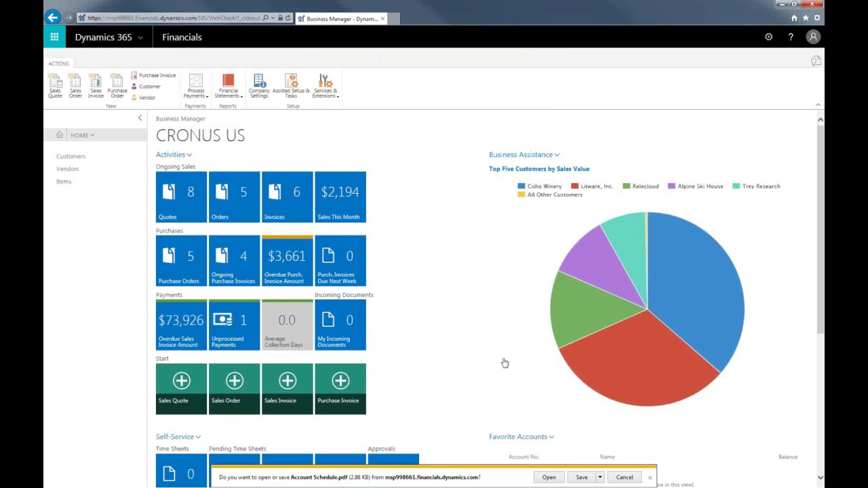Image resolution: width=868 pixels, height=488 pixels.
Task: Open Purch. Invoices Due Next Week tile
Action: coord(340,261)
